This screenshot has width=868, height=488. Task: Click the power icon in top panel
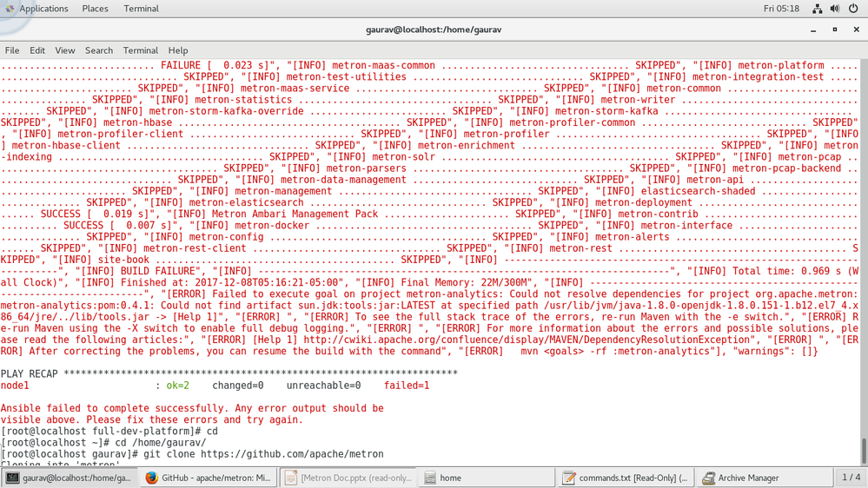853,9
